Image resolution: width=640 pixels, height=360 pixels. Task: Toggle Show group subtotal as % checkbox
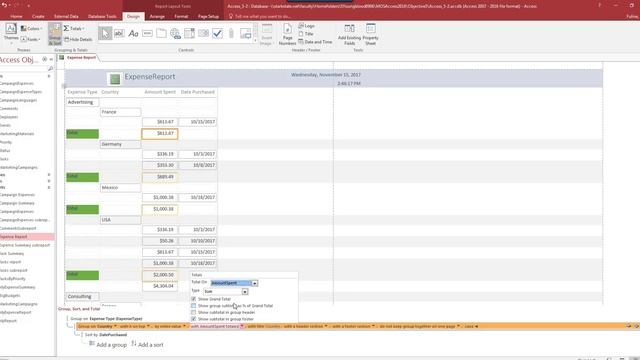pos(193,305)
